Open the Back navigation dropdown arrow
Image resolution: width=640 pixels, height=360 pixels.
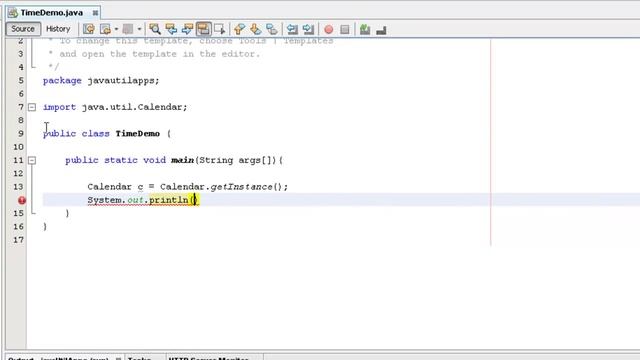116,29
